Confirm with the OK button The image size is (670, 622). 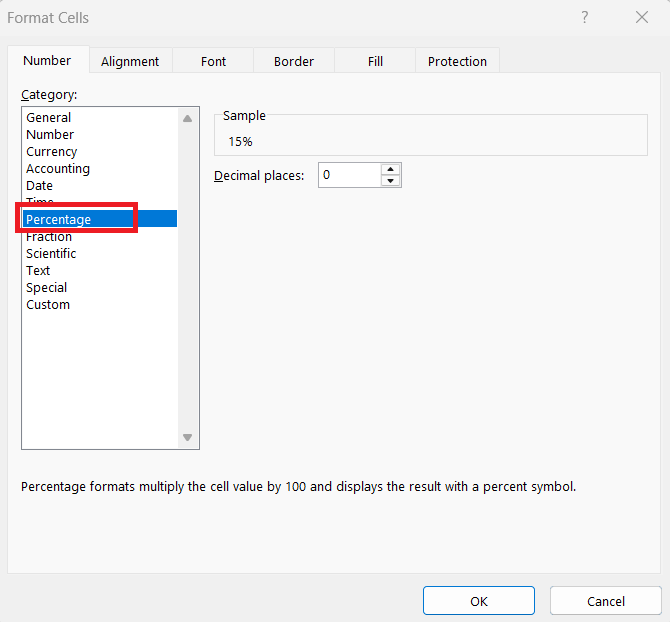(479, 601)
